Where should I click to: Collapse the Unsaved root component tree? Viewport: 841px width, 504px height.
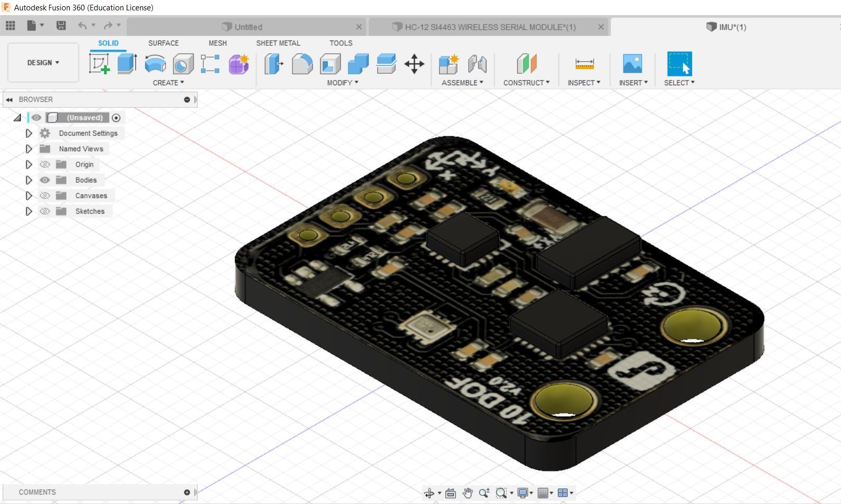pos(18,118)
